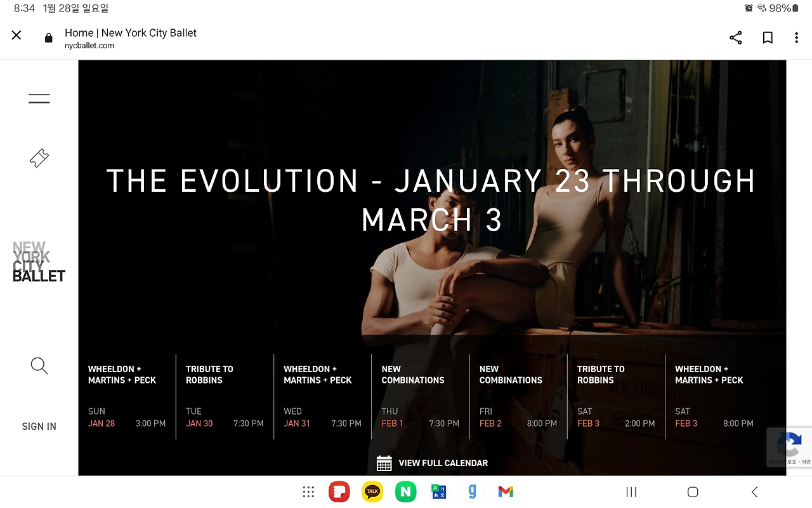812x508 pixels.
Task: Tap the home navigation button
Action: (693, 492)
